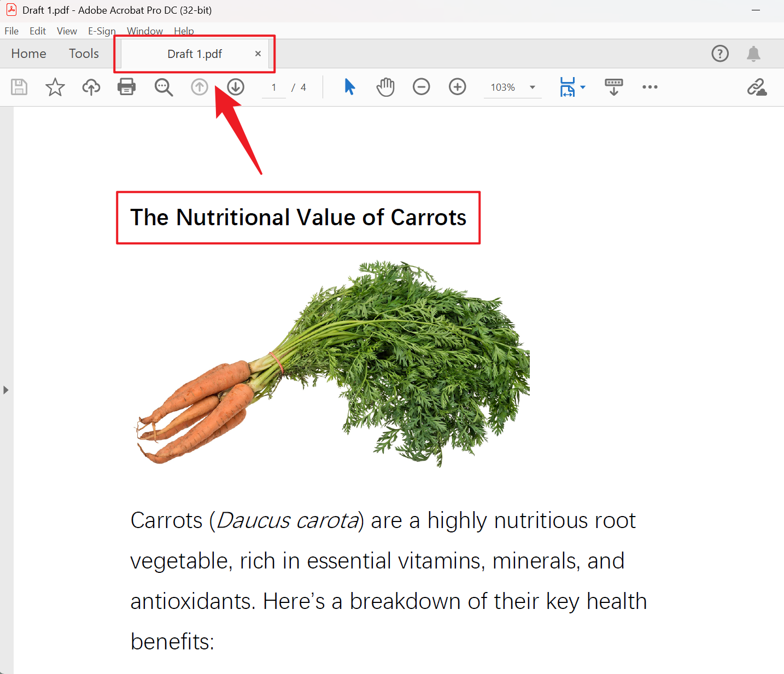
Task: Open the Window menu
Action: tap(145, 31)
